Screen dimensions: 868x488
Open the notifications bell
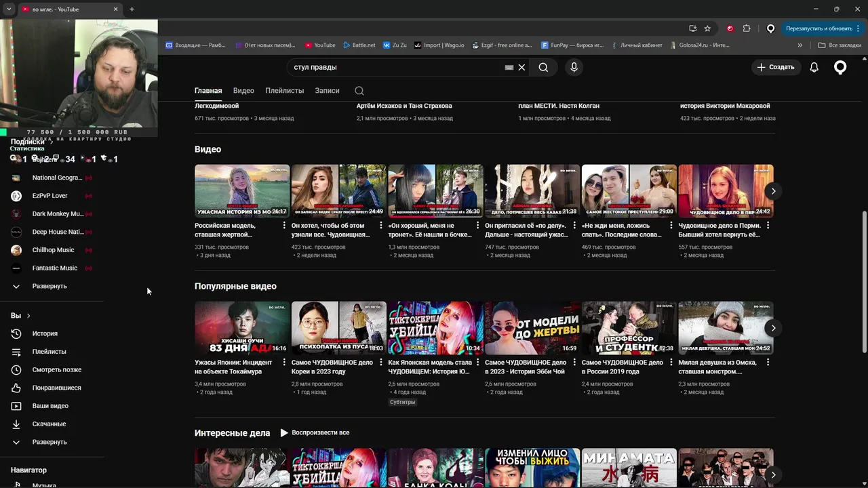pos(814,67)
